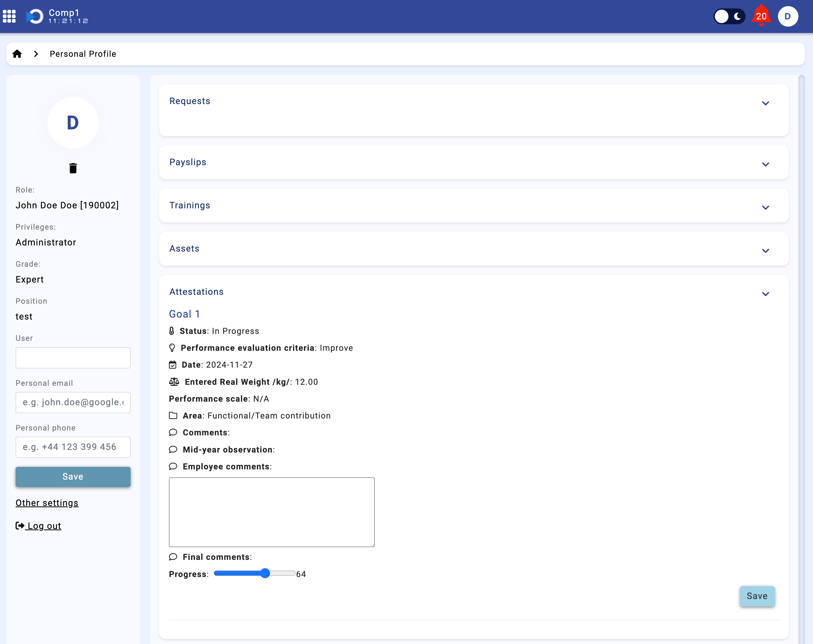The image size is (813, 644).
Task: Open the Trainings section title
Action: tap(190, 205)
